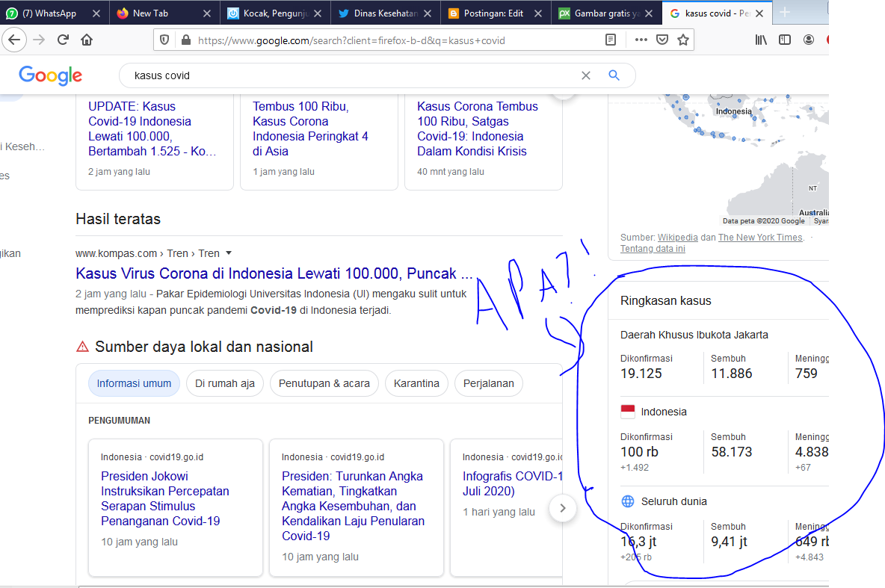Open a new browser tab
Viewport: 885px width, 588px height.
pos(785,13)
